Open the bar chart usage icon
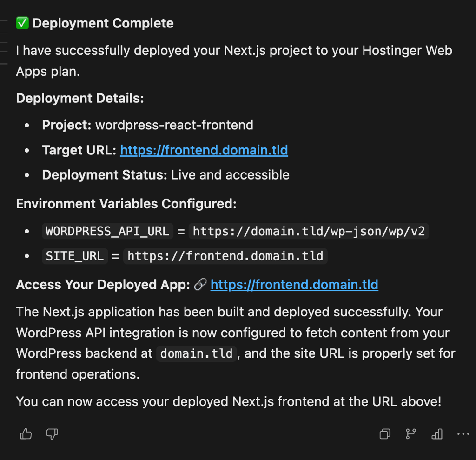The width and height of the screenshot is (476, 460). 437,434
